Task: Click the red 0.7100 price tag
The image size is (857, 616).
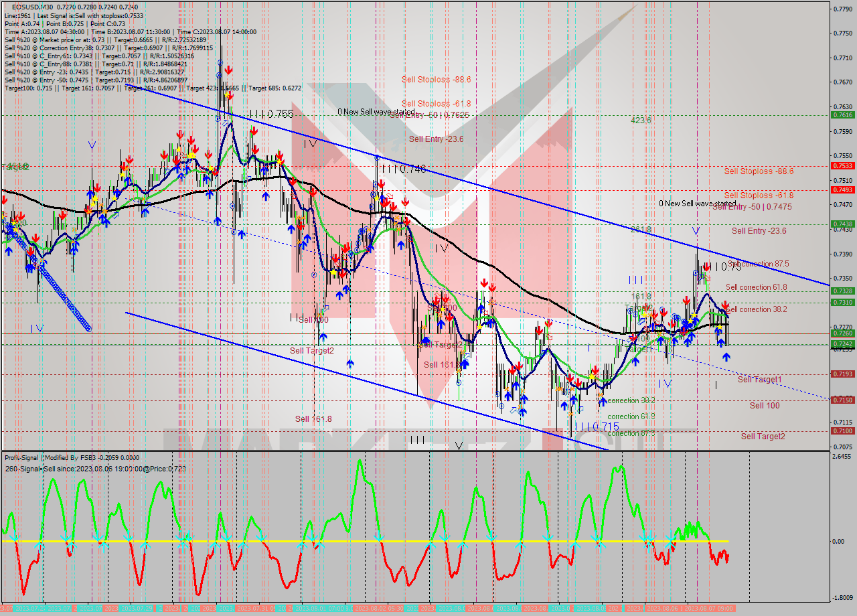Action: click(842, 431)
